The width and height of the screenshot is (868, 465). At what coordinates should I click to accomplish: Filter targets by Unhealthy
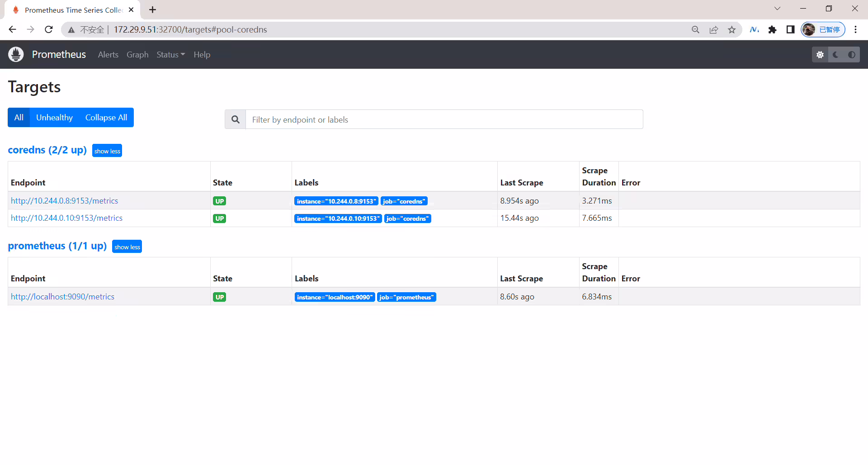pos(54,118)
